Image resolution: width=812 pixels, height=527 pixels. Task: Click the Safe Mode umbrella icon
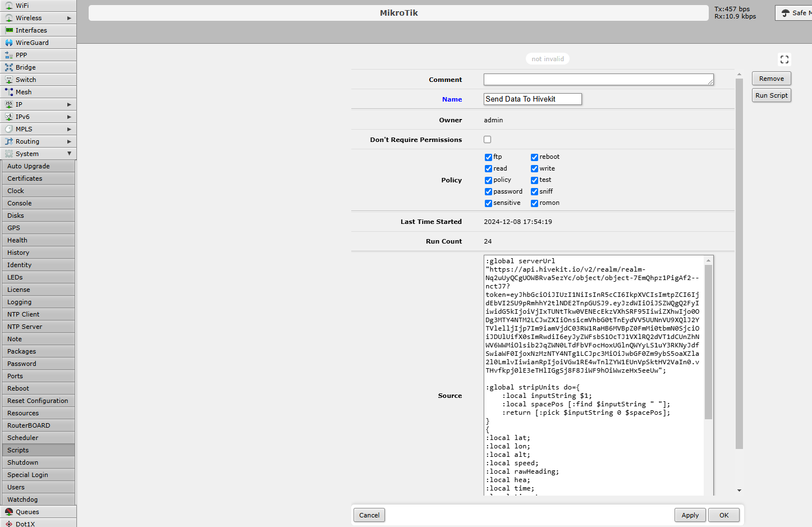pyautogui.click(x=786, y=13)
